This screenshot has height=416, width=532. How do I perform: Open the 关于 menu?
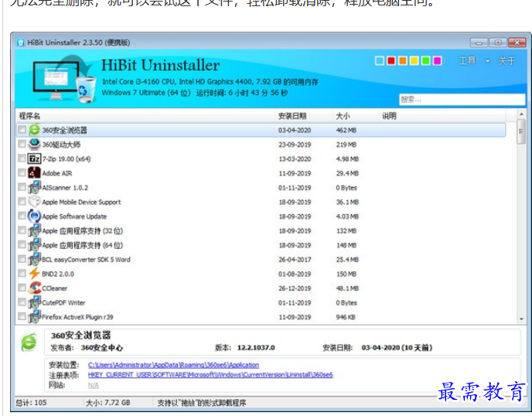coord(506,61)
